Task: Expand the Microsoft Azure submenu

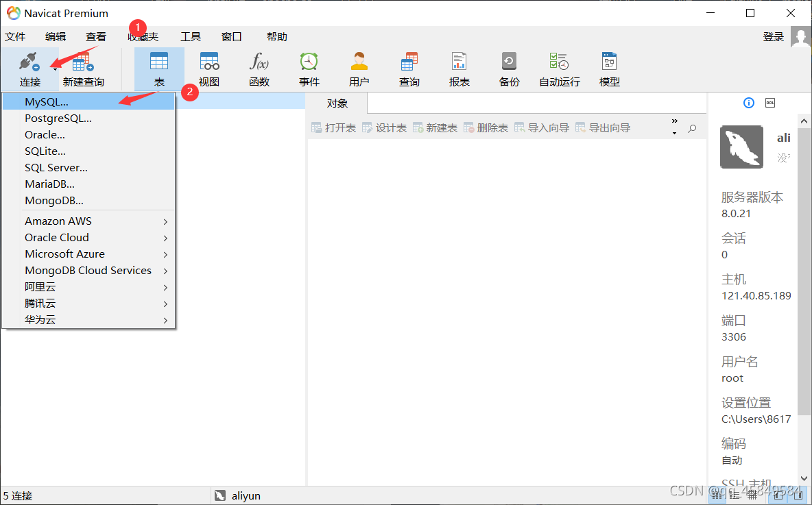Action: (88, 254)
